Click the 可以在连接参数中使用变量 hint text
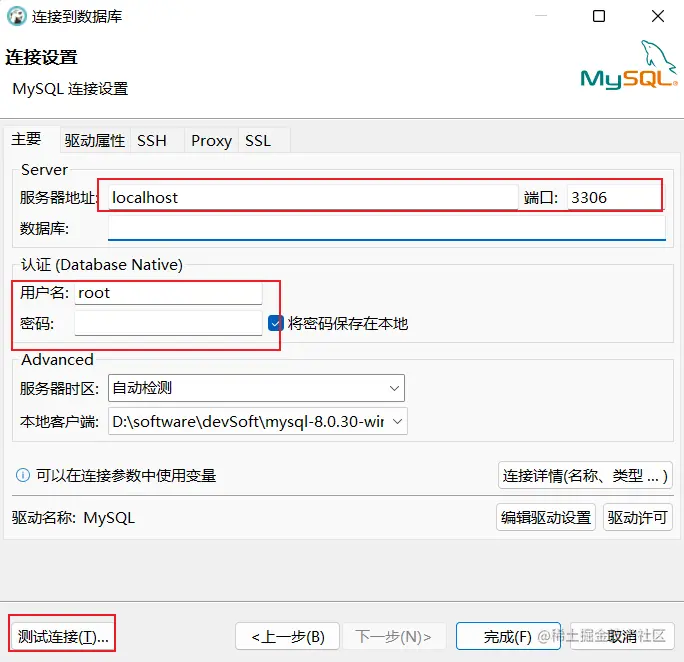 point(126,475)
